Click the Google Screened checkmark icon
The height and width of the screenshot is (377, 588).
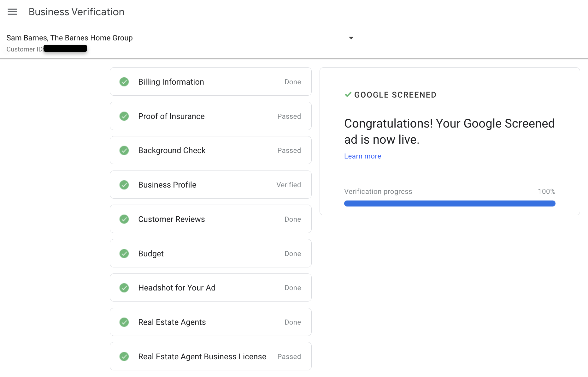(348, 94)
